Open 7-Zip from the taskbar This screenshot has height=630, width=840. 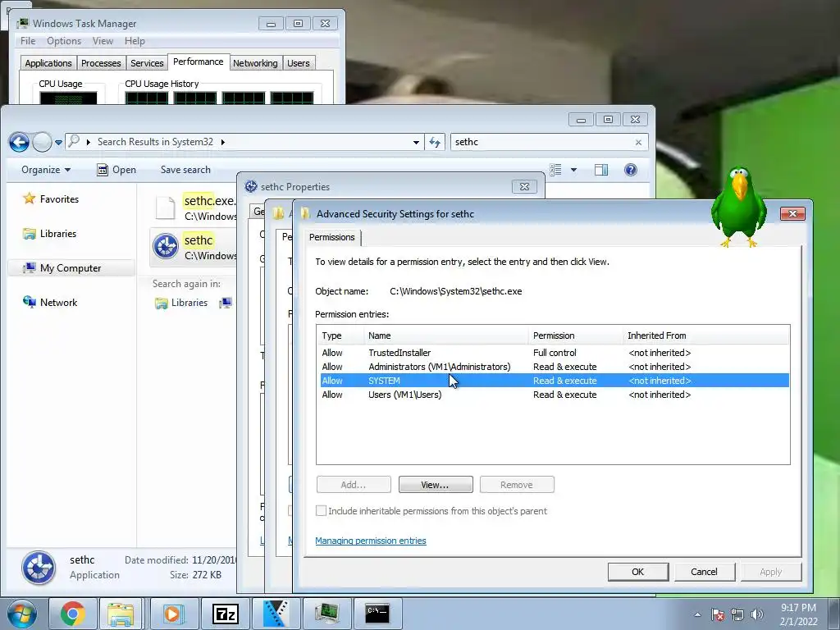click(225, 614)
